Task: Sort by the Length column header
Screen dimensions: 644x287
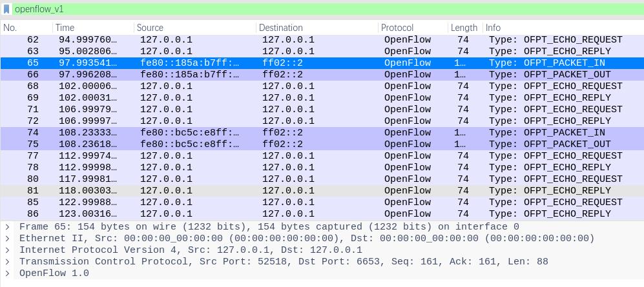Action: (x=465, y=28)
